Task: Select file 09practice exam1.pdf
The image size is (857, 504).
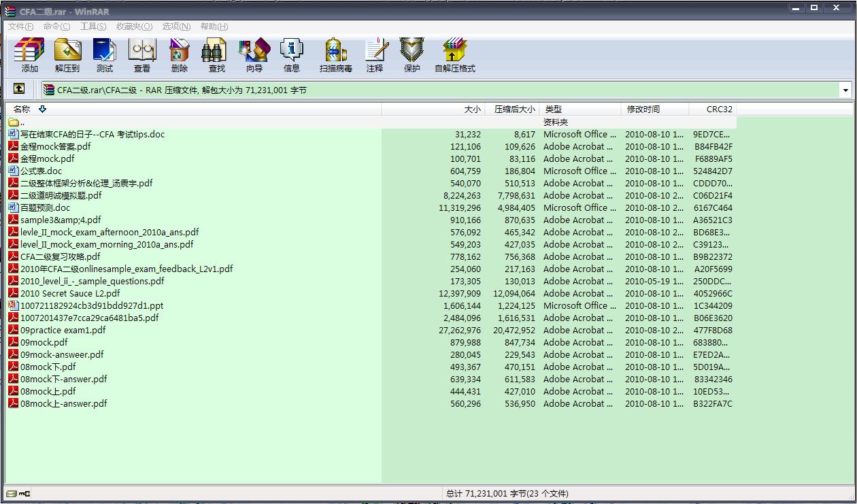Action: (63, 330)
